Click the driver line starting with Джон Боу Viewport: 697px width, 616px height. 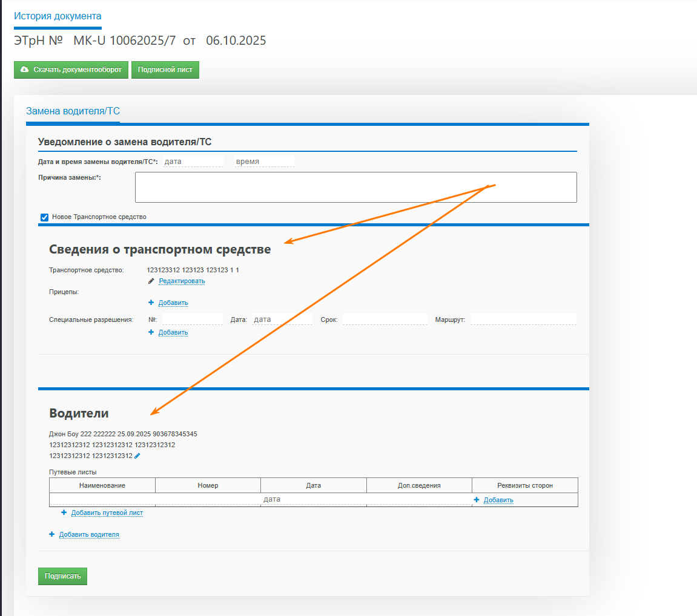tap(123, 434)
